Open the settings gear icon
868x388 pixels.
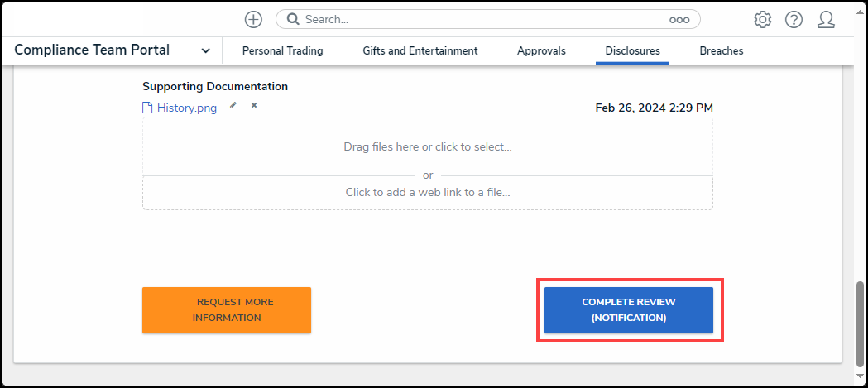[762, 19]
